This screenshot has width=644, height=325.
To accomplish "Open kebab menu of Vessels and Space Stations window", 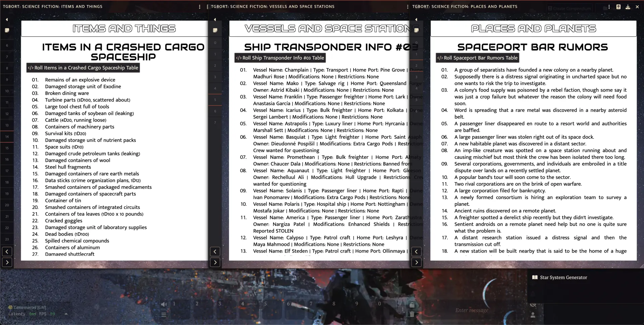I will [x=408, y=7].
